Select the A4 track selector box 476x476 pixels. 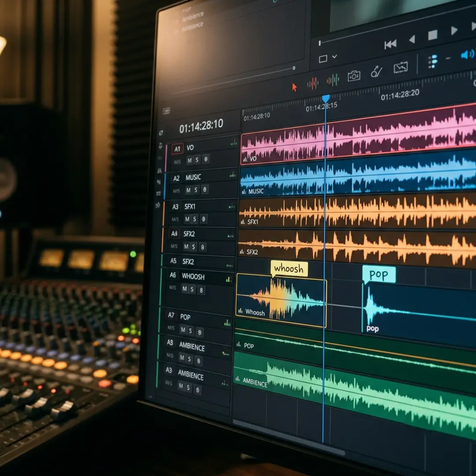click(174, 234)
